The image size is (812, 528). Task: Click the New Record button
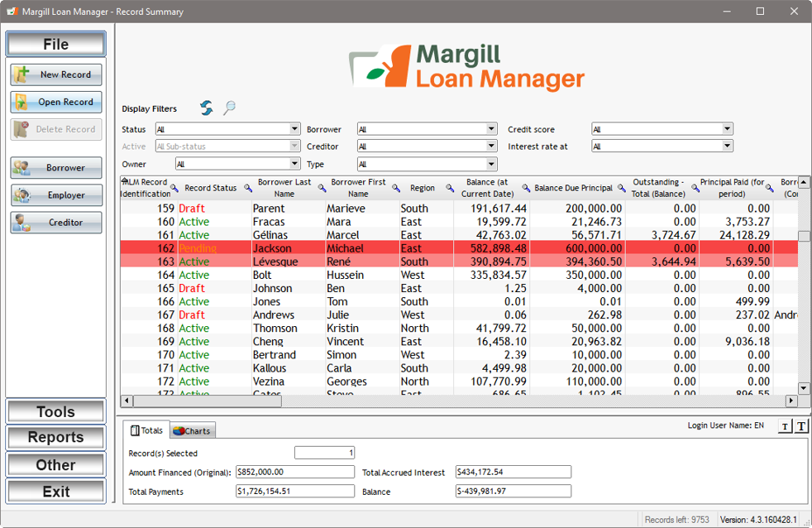(56, 74)
